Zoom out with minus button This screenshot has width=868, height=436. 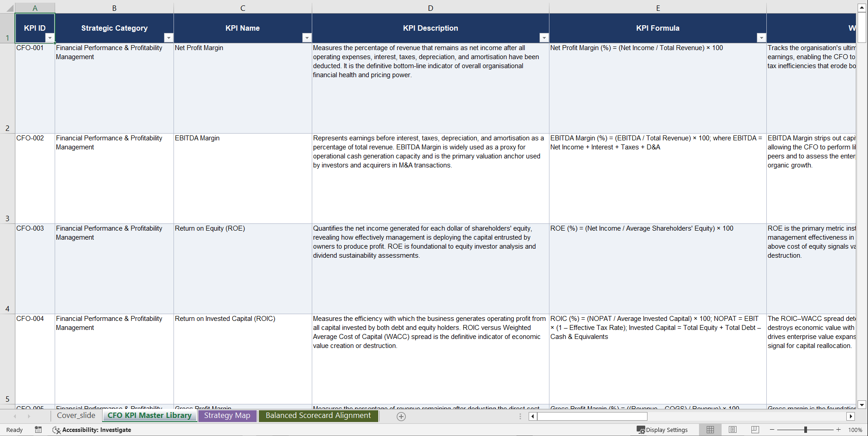[772, 430]
